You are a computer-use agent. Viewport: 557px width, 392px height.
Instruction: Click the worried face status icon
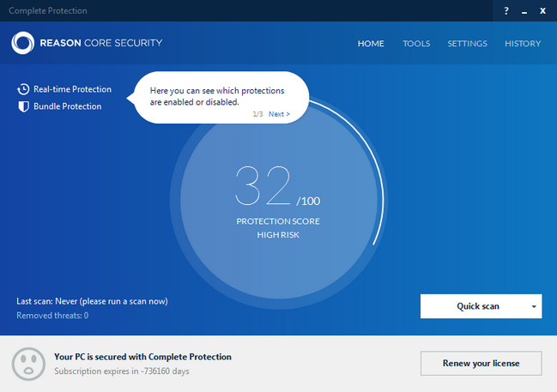29,363
